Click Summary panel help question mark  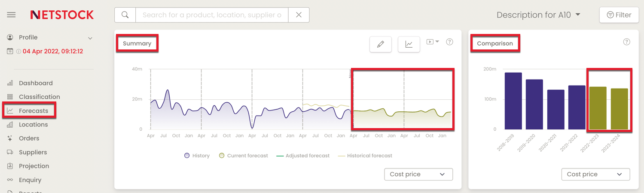coord(449,42)
